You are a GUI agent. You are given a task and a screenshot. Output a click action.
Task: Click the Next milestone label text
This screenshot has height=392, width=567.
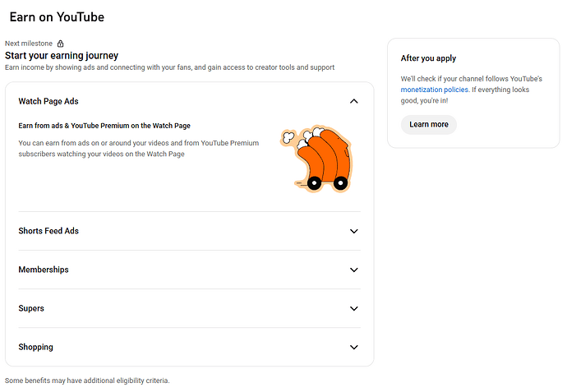[x=29, y=44]
